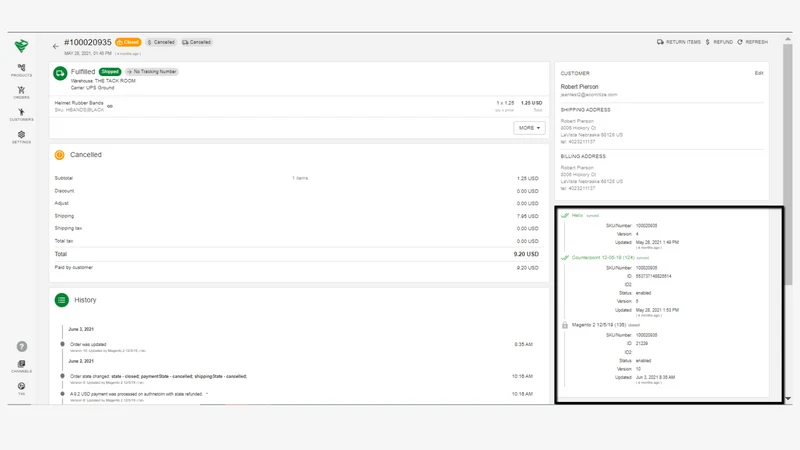Click the Counterpoint synced checkmark icon
This screenshot has height=450, width=800.
tap(565, 258)
